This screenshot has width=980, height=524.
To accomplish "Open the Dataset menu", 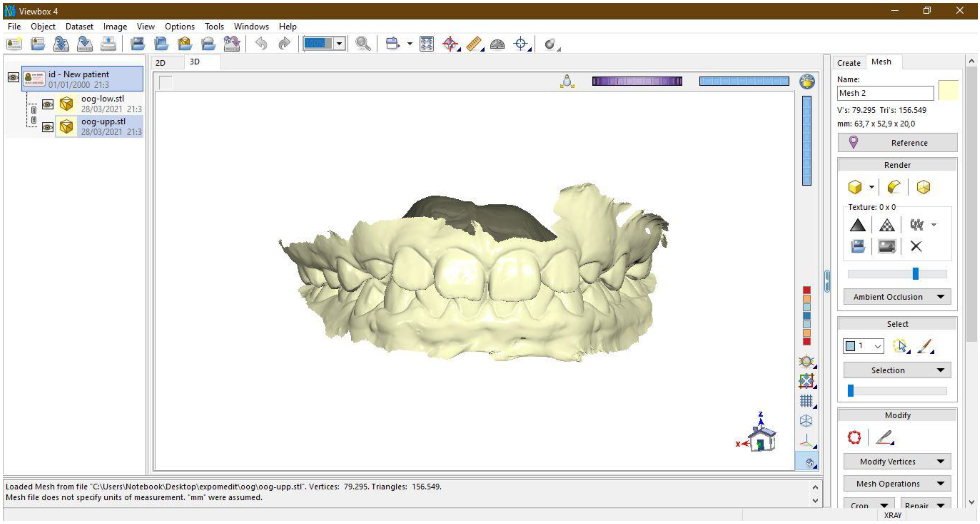I will click(79, 26).
